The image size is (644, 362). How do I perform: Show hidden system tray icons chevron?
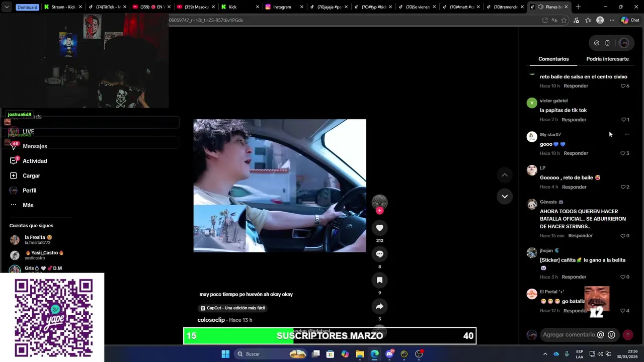pyautogui.click(x=545, y=354)
